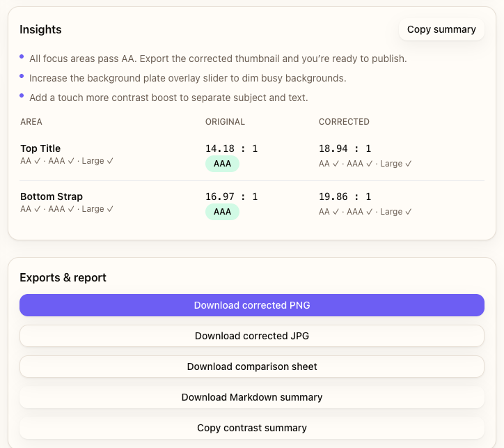The width and height of the screenshot is (504, 448).
Task: Click the CORRECTED column header
Action: [x=344, y=121]
